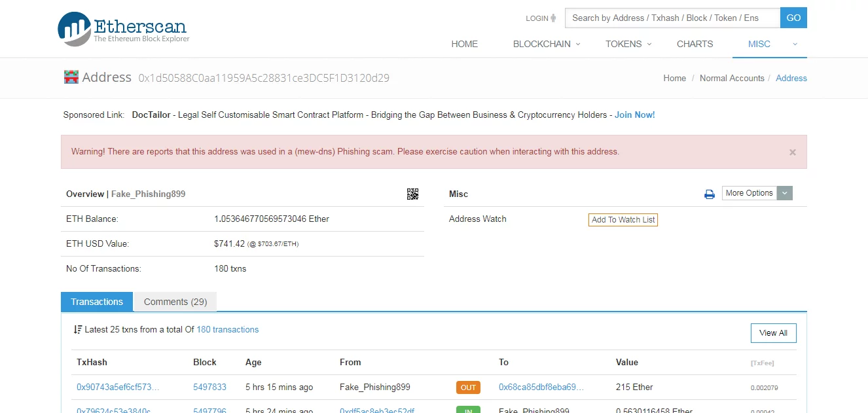Click the [TxFee] column header
This screenshot has height=413, width=868.
(x=762, y=363)
